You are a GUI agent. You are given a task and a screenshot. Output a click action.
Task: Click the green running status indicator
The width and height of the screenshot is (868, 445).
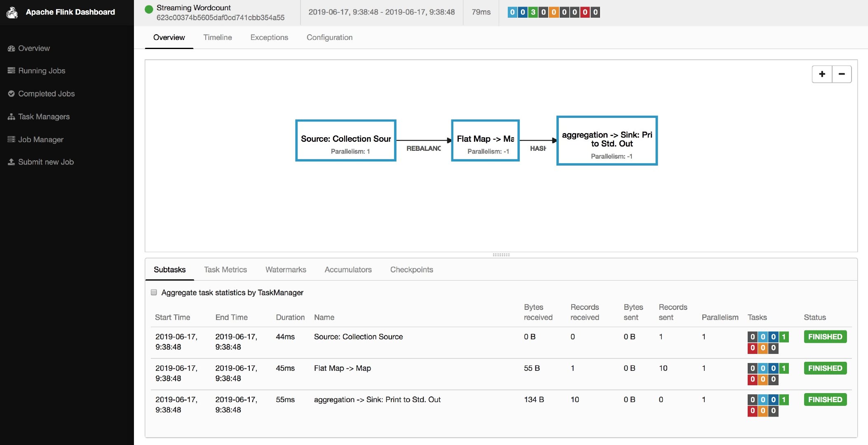click(148, 9)
